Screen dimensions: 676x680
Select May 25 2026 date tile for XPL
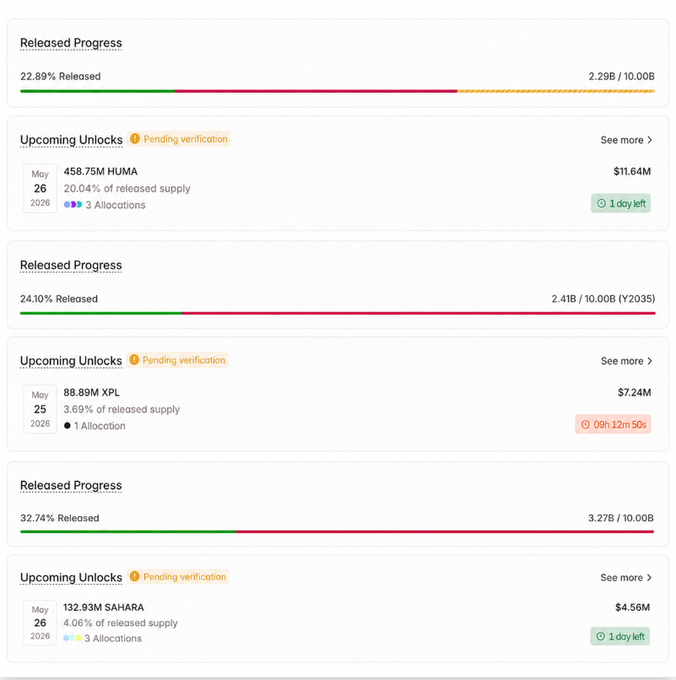(40, 409)
